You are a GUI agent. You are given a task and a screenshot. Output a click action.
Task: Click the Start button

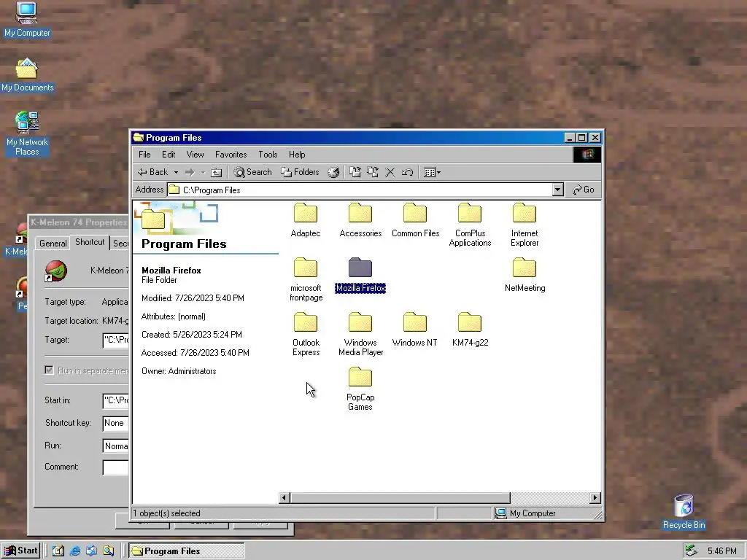pos(20,551)
